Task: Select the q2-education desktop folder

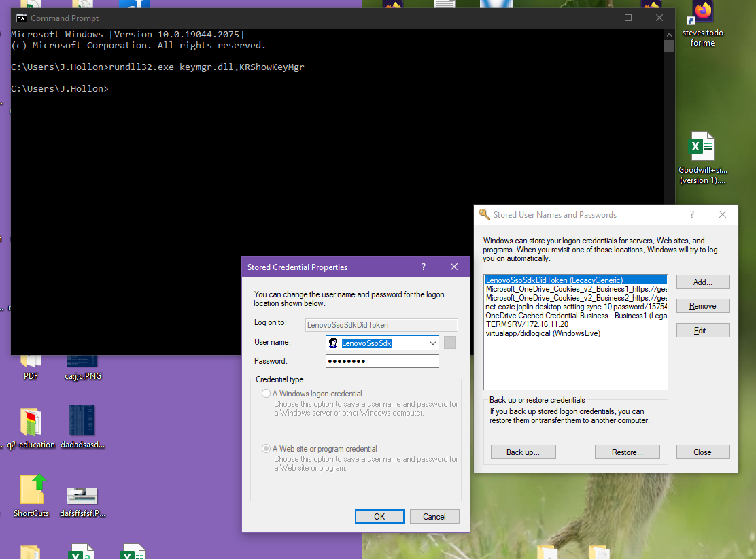Action: click(31, 422)
